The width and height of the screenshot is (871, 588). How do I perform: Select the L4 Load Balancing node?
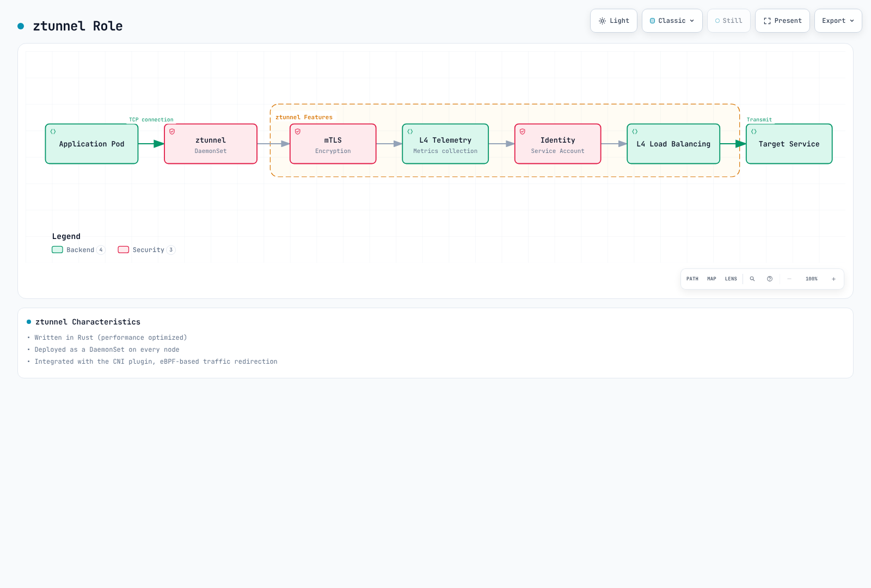673,144
